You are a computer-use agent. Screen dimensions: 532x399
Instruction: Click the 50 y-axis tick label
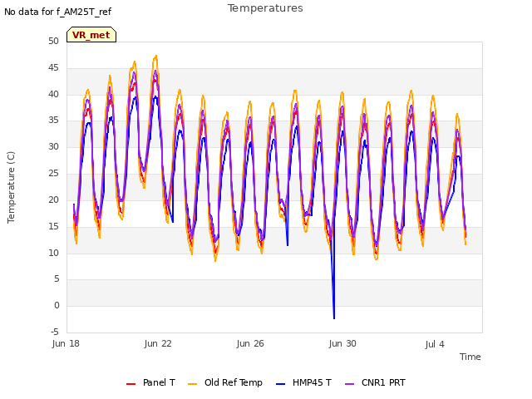pyautogui.click(x=53, y=42)
